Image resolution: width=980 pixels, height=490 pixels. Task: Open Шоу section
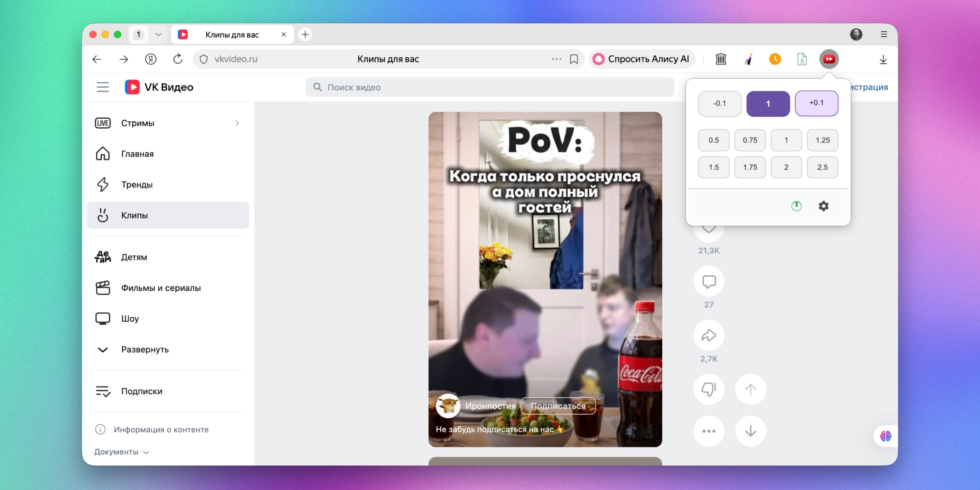pyautogui.click(x=168, y=318)
